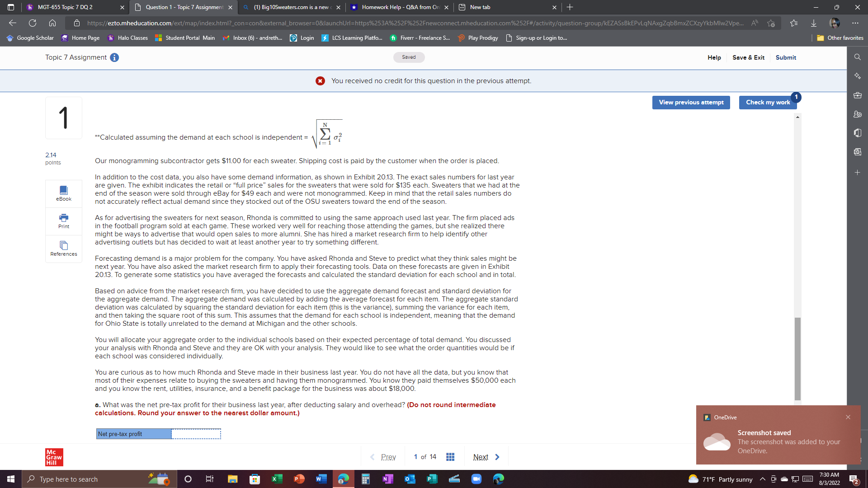Open the question grid navigator icon
This screenshot has width=868, height=488.
click(450, 457)
